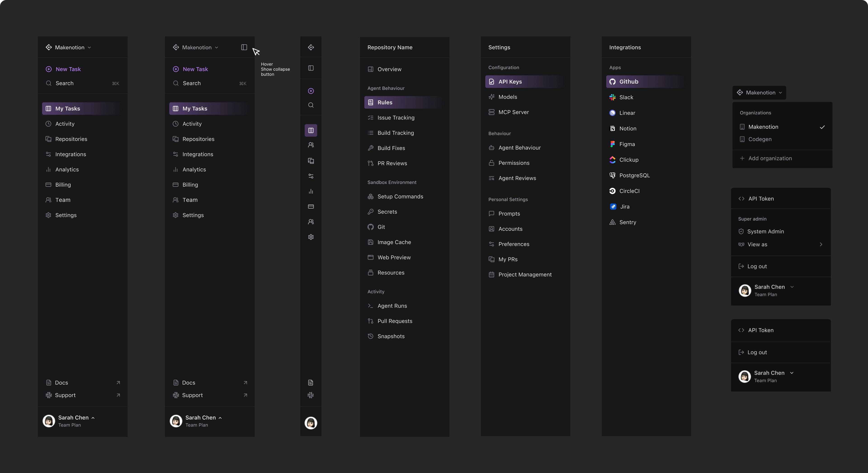Collapse Sarah Chen chevron in super admin menu
The image size is (868, 473).
792,287
